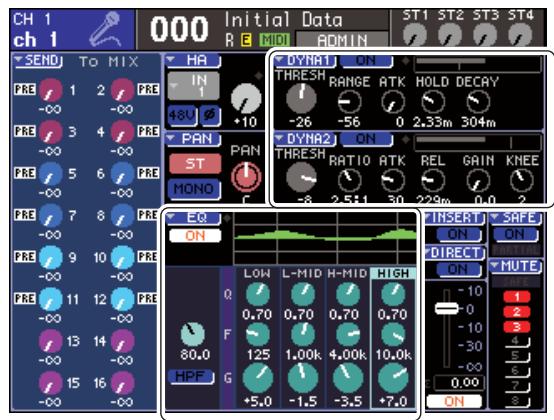Click the ST stereo button
The image size is (554, 420).
(x=195, y=164)
